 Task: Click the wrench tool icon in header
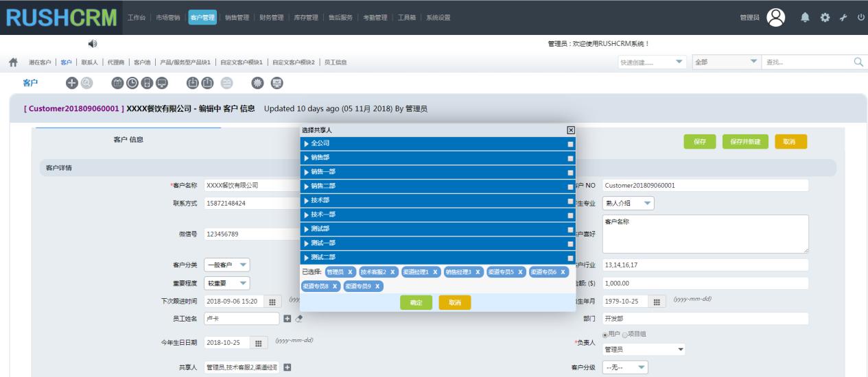(844, 17)
